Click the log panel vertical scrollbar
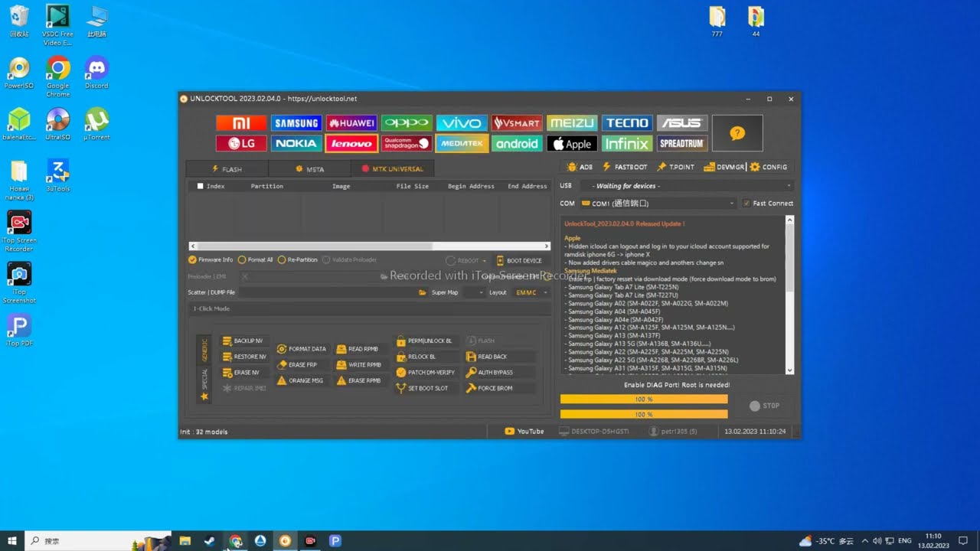 click(x=790, y=295)
